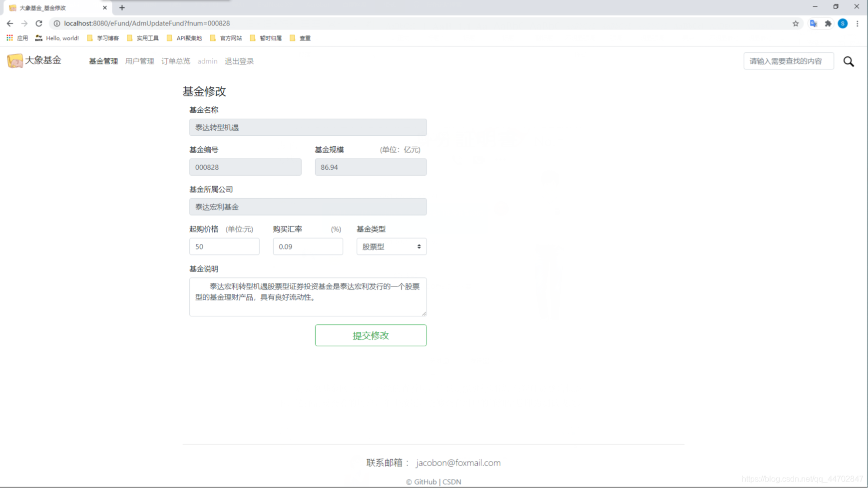Open Chrome three-dot menu
This screenshot has height=488, width=868.
coord(858,23)
